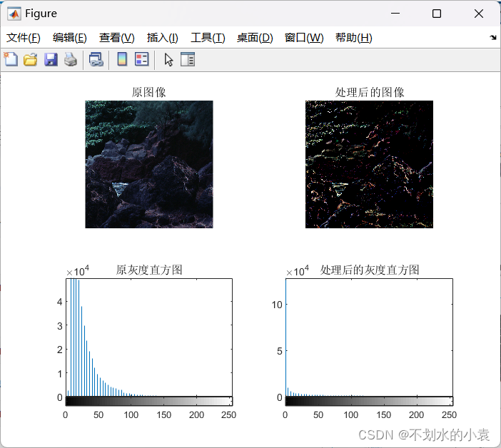Open the 窗口(W) menu

304,38
